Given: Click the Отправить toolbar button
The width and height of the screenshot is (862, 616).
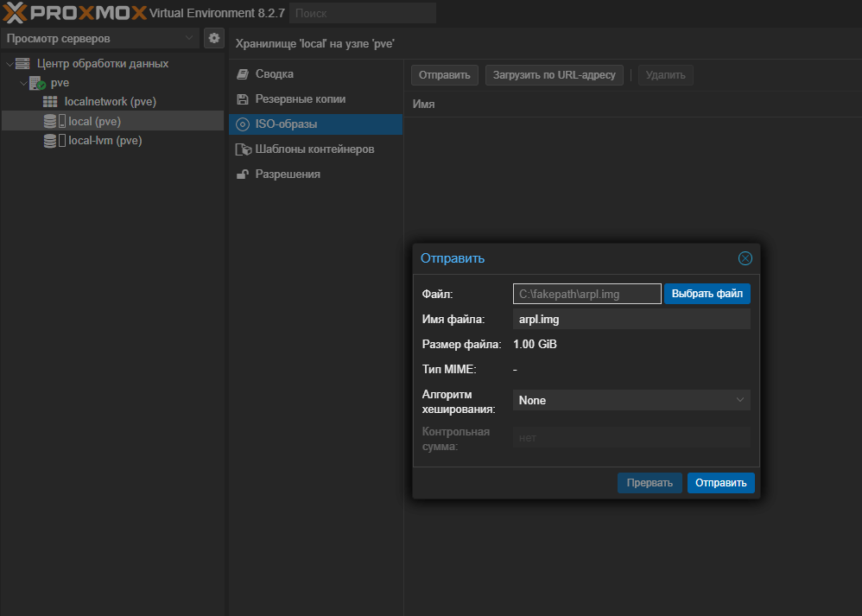Looking at the screenshot, I should pos(445,75).
